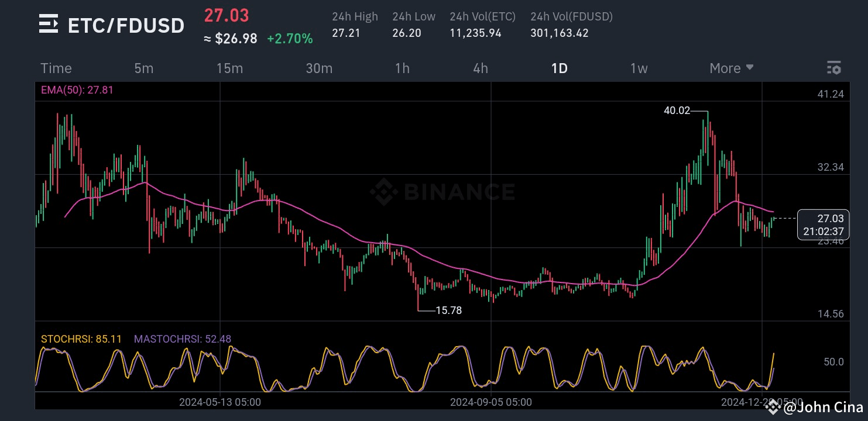The image size is (868, 421).
Task: Click the 40.02 peak price marker
Action: pyautogui.click(x=677, y=111)
